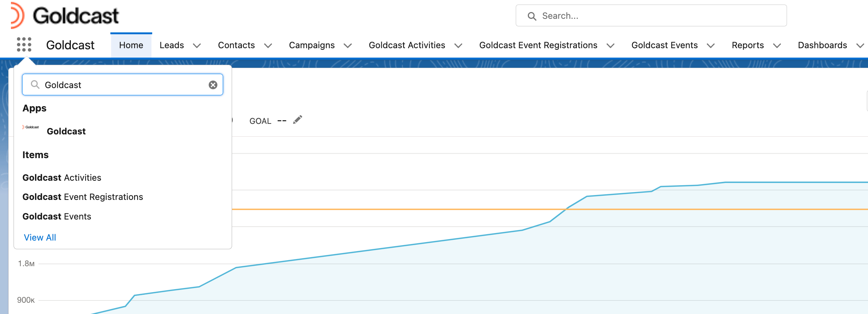Viewport: 868px width, 314px height.
Task: Open the Goldcast Events nav tab
Action: (665, 45)
